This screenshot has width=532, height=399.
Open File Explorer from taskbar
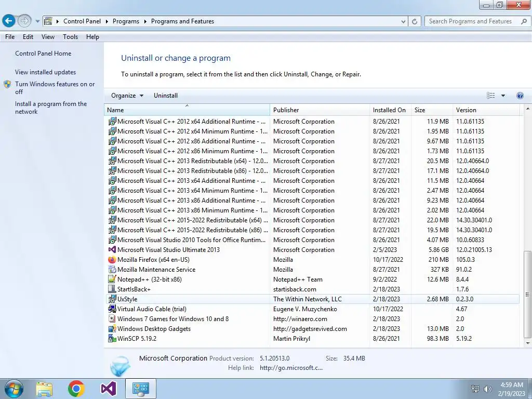click(x=44, y=389)
